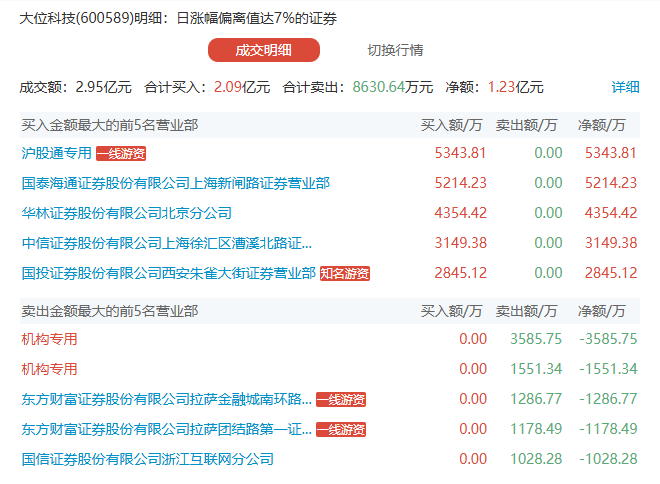Click the 合计卖出 8630.64万元 value
The height and width of the screenshot is (484, 660).
pos(393,87)
